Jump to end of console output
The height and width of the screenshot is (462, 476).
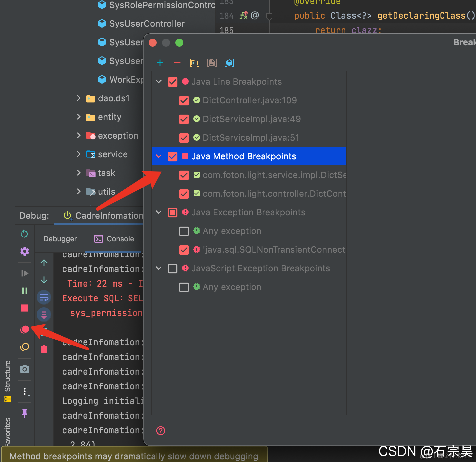click(44, 314)
